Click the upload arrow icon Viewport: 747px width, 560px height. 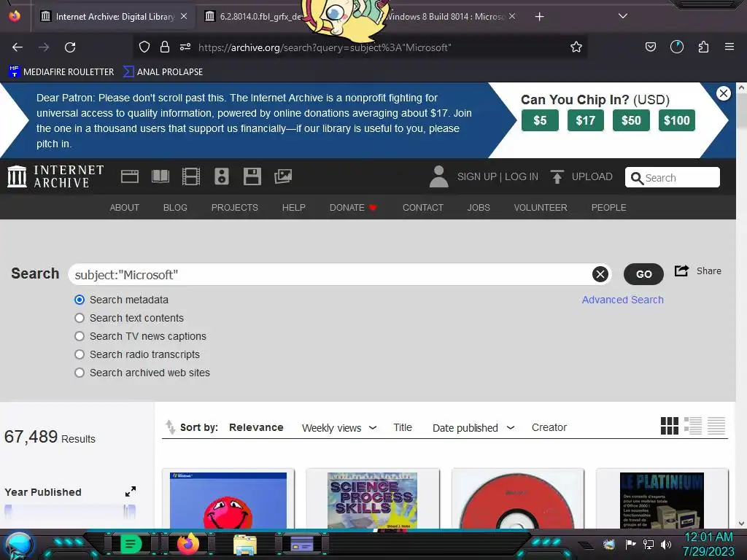pyautogui.click(x=557, y=176)
